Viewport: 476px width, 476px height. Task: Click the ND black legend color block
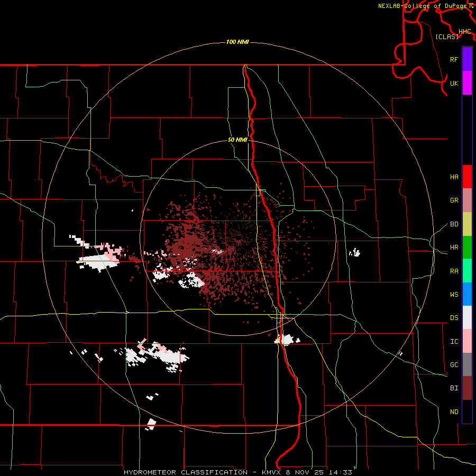point(467,411)
